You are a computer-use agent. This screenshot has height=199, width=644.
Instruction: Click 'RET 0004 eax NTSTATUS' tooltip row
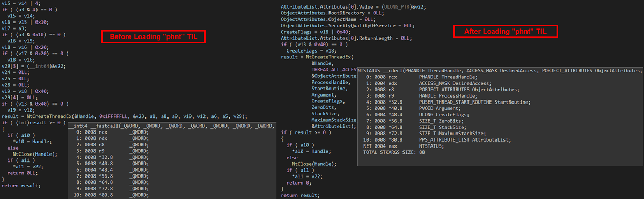(x=402, y=146)
